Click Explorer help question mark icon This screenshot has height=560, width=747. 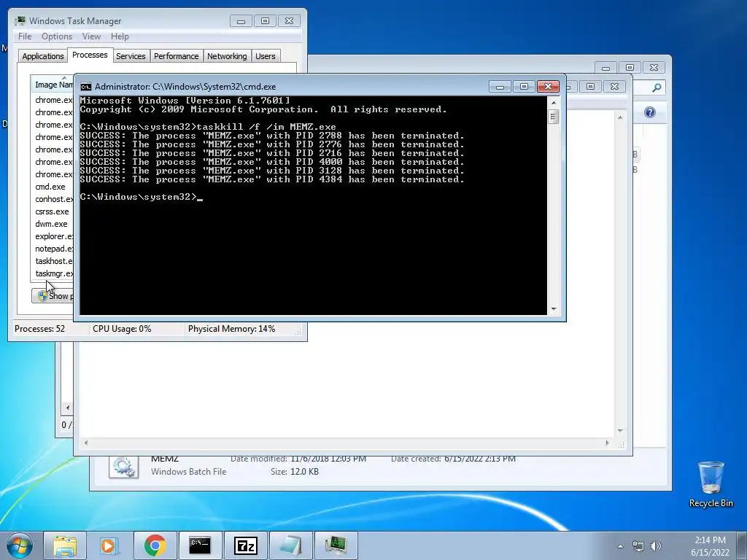click(650, 112)
